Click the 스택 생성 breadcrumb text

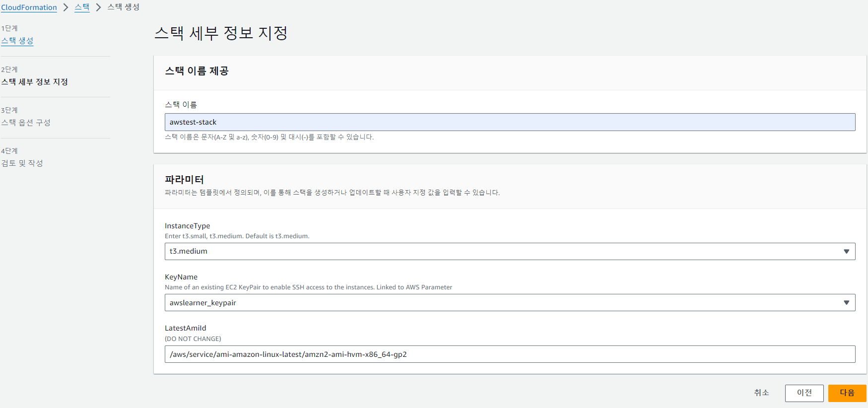[x=124, y=7]
